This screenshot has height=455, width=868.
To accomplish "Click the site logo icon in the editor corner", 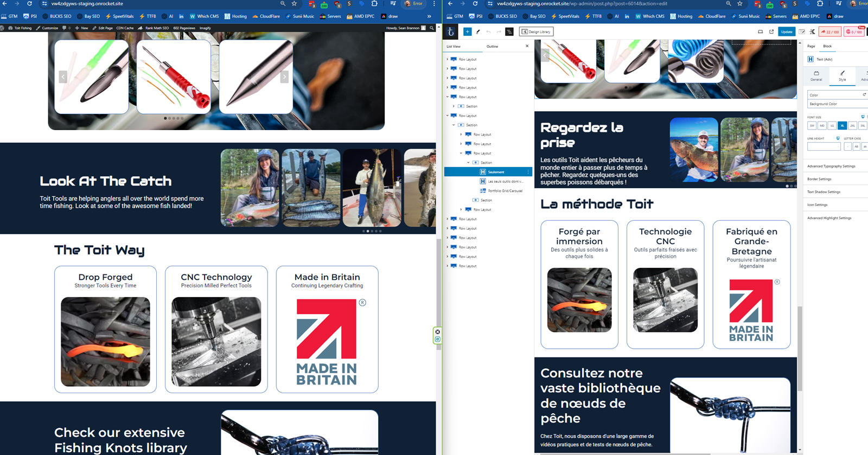I will tap(451, 31).
